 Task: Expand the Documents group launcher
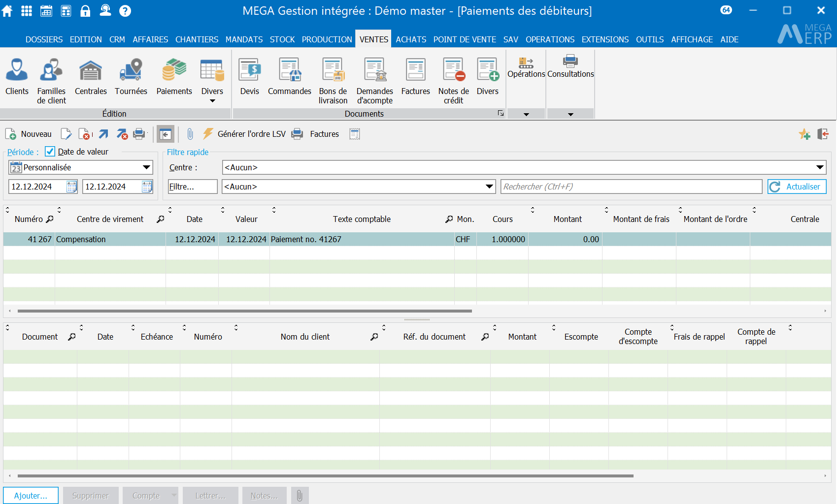[x=501, y=113]
